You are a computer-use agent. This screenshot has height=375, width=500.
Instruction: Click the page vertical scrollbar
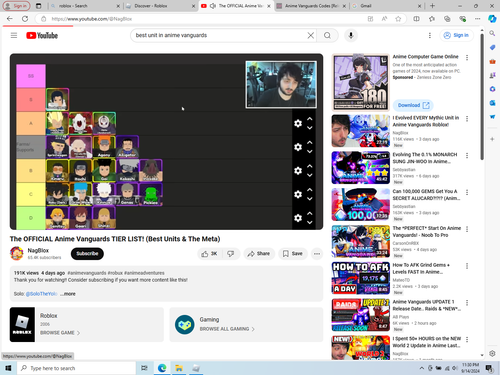[482, 97]
